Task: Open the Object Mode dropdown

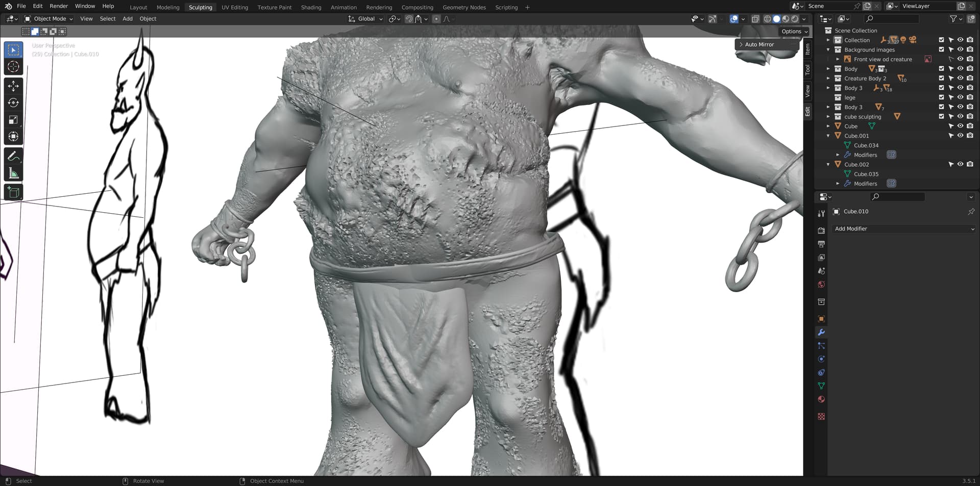Action: click(x=49, y=19)
